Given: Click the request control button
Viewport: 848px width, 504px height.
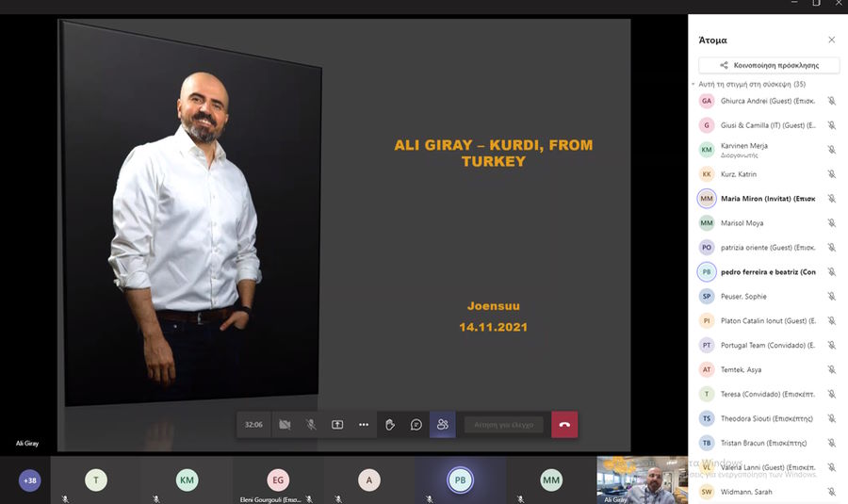Looking at the screenshot, I should pyautogui.click(x=504, y=425).
